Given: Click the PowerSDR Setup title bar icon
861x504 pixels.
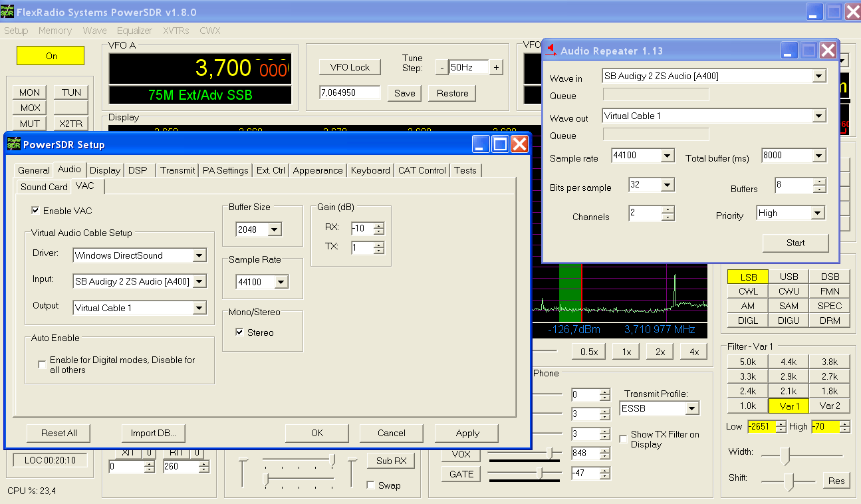Looking at the screenshot, I should [13, 144].
